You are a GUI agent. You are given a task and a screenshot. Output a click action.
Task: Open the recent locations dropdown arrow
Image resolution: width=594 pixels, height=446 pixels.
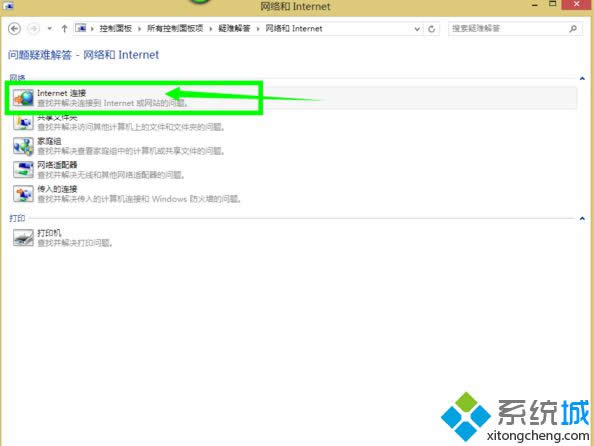click(x=50, y=28)
